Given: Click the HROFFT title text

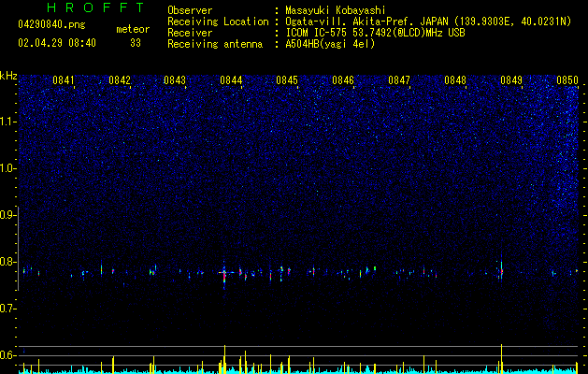Looking at the screenshot, I should tap(96, 7).
